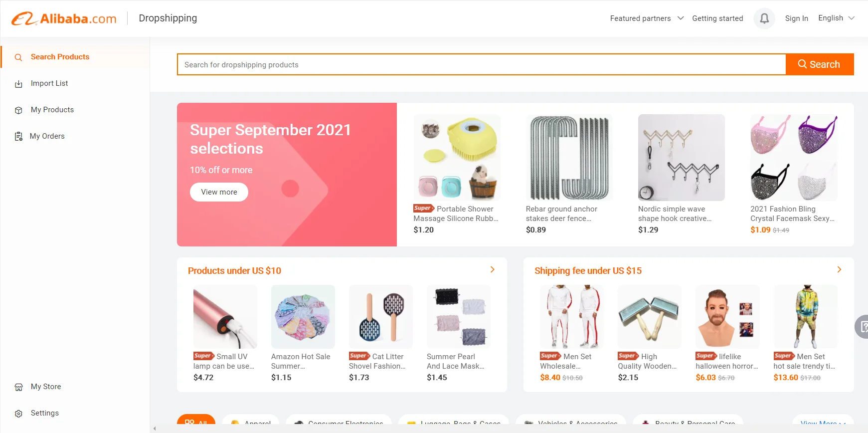Expand the Featured partners dropdown
Screen dimensions: 868x433
coord(646,18)
